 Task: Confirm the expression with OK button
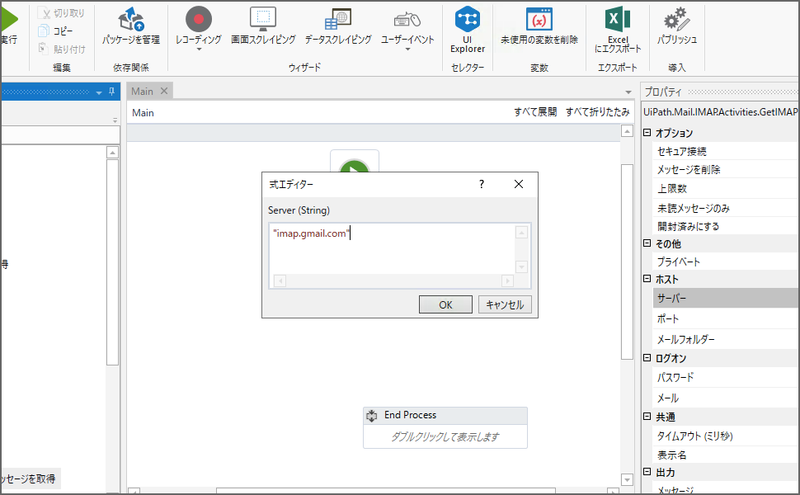click(445, 305)
